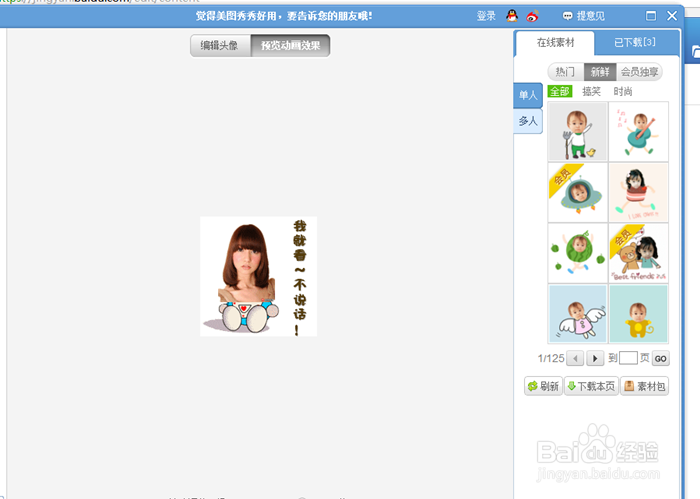Select the 热门 filter
The image size is (700, 499).
point(566,72)
